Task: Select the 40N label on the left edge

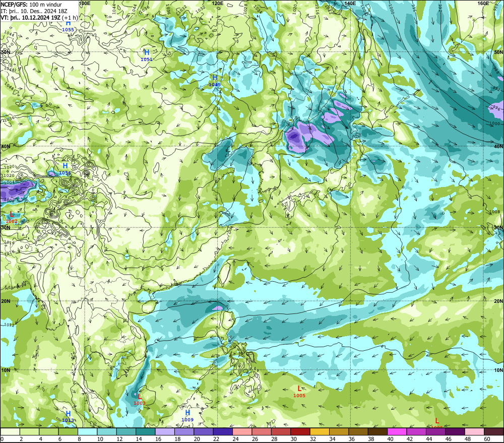Action: (5, 146)
